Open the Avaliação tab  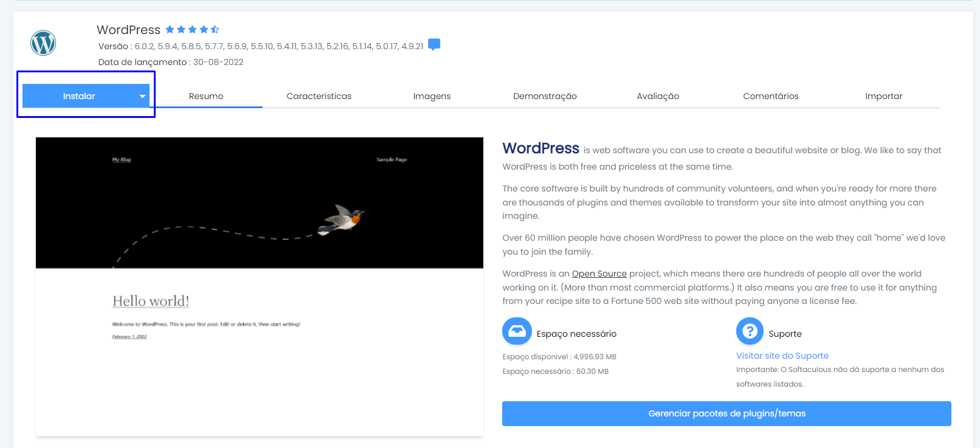pos(658,96)
